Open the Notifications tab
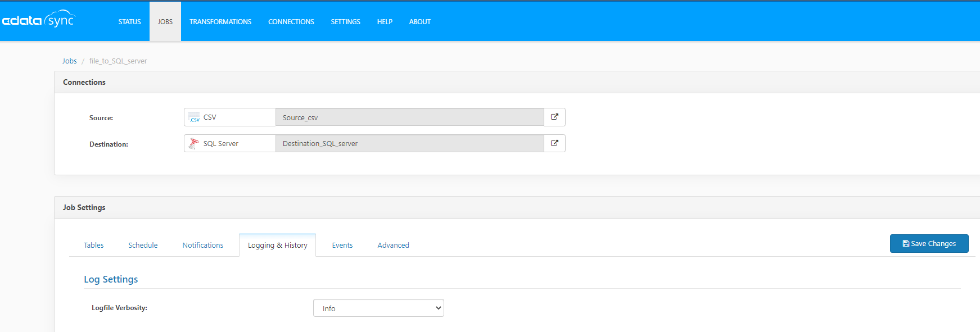Image resolution: width=980 pixels, height=332 pixels. 203,245
